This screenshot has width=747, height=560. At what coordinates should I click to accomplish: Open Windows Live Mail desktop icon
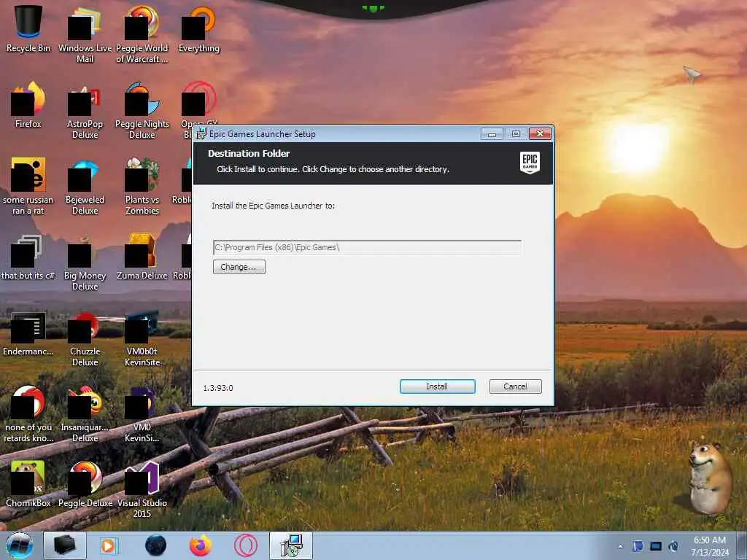pos(85,34)
